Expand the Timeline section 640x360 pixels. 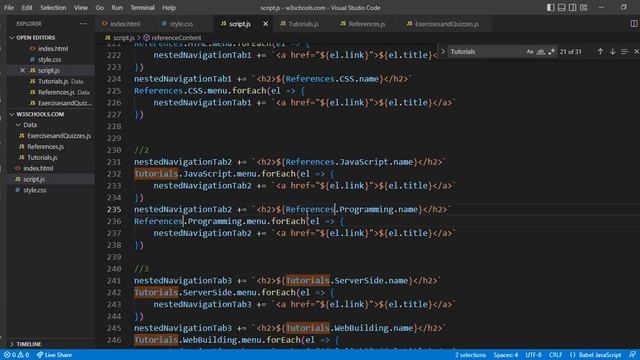29,344
